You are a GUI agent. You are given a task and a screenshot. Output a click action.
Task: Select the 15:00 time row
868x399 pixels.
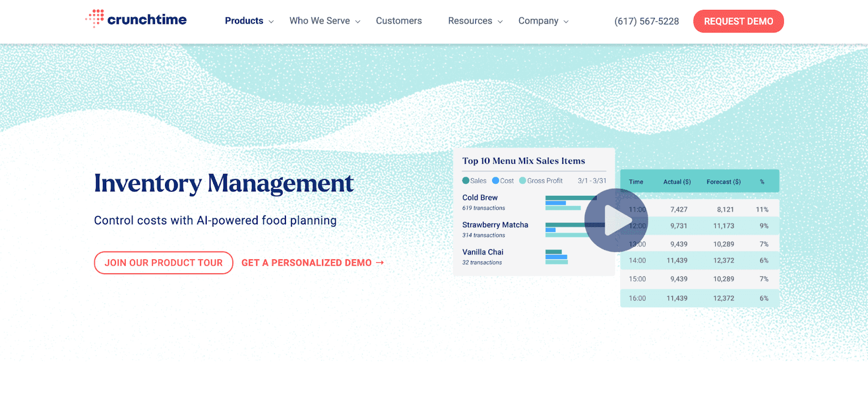pos(700,279)
